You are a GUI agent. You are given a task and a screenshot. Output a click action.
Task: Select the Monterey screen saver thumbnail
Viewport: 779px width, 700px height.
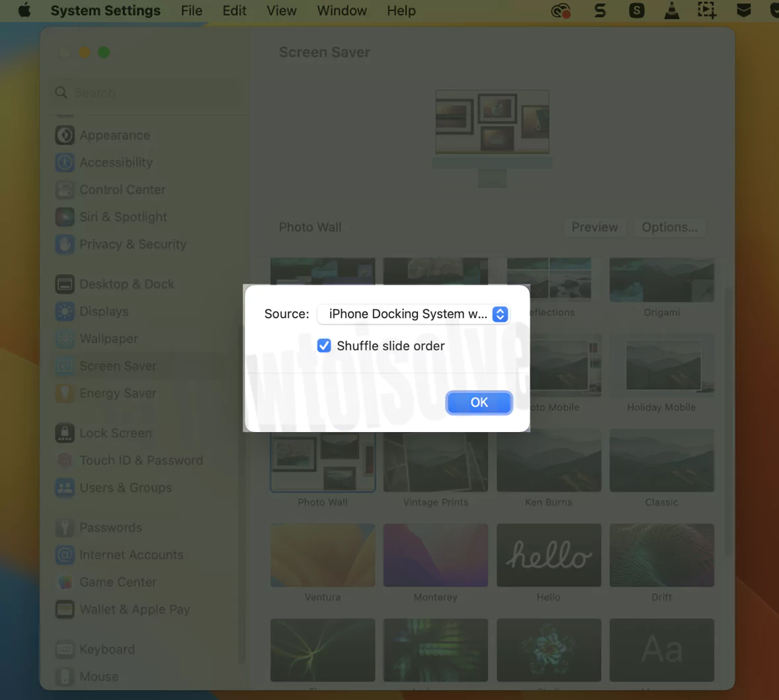pos(436,555)
